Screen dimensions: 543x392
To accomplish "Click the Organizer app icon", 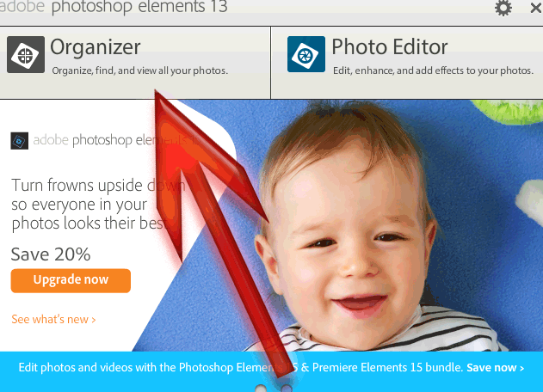I will point(26,54).
